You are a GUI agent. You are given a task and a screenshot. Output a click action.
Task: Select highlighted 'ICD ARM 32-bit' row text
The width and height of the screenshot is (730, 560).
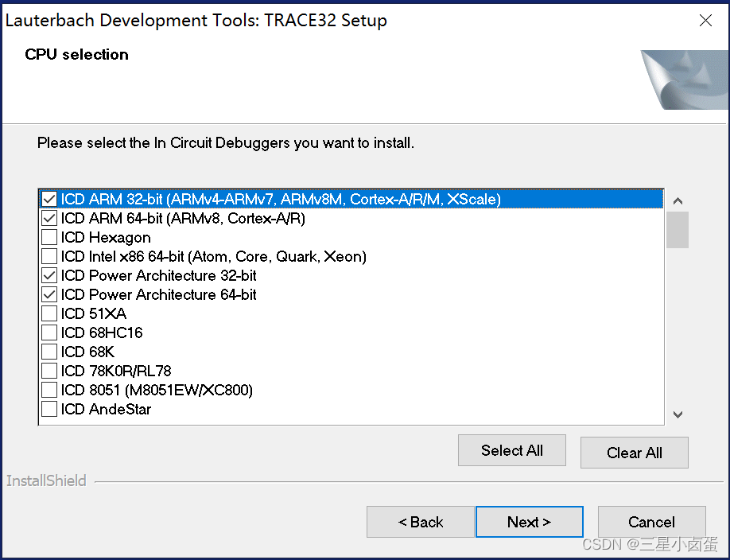(x=281, y=199)
